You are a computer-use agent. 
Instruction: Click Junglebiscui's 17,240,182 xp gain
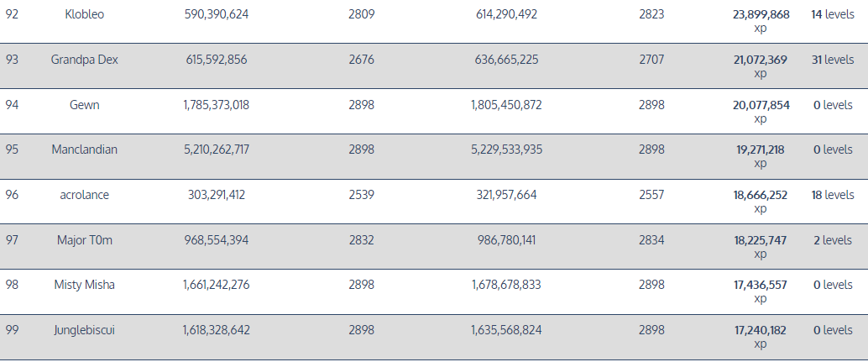click(761, 330)
